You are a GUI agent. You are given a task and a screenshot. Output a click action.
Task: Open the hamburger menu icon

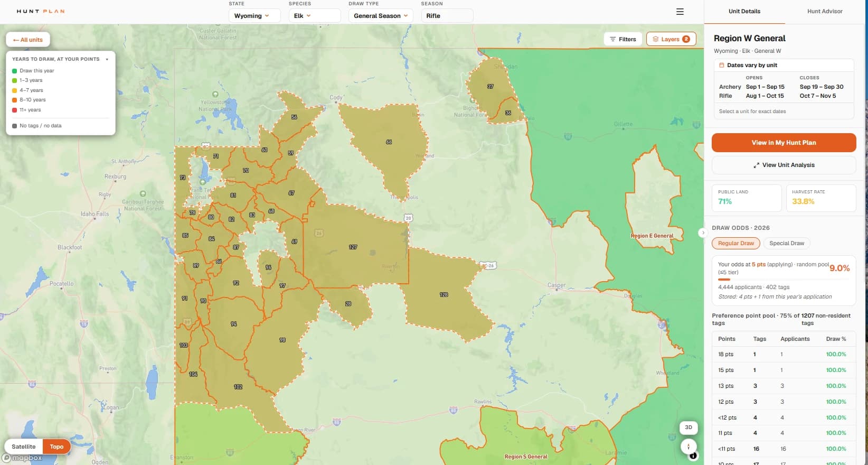[x=680, y=12]
